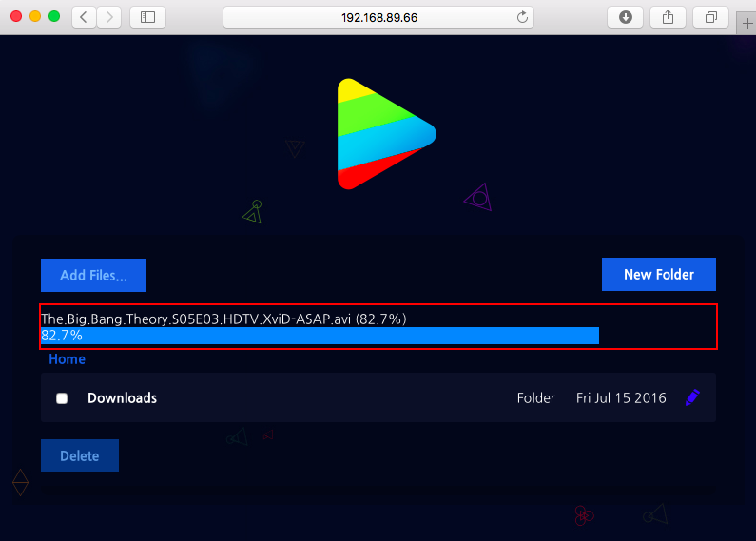The height and width of the screenshot is (541, 756).
Task: Click the pencil icon to rename Downloads
Action: pos(692,397)
